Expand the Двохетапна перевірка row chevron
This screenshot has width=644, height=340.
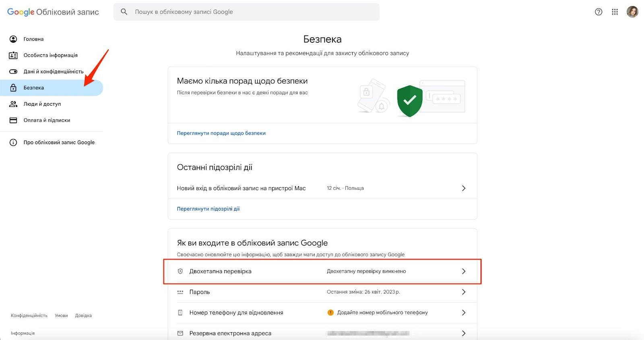[x=464, y=271]
